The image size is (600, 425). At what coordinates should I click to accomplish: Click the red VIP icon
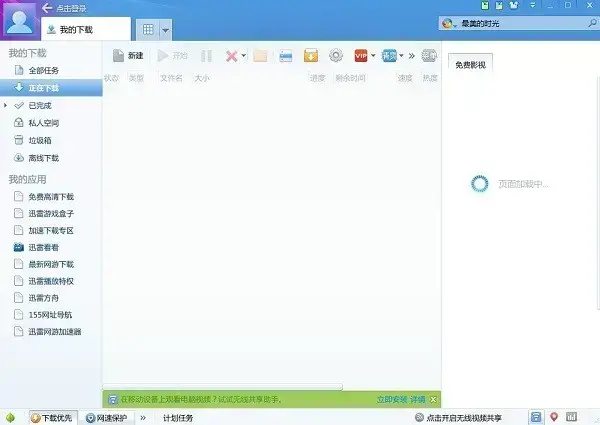pos(361,56)
